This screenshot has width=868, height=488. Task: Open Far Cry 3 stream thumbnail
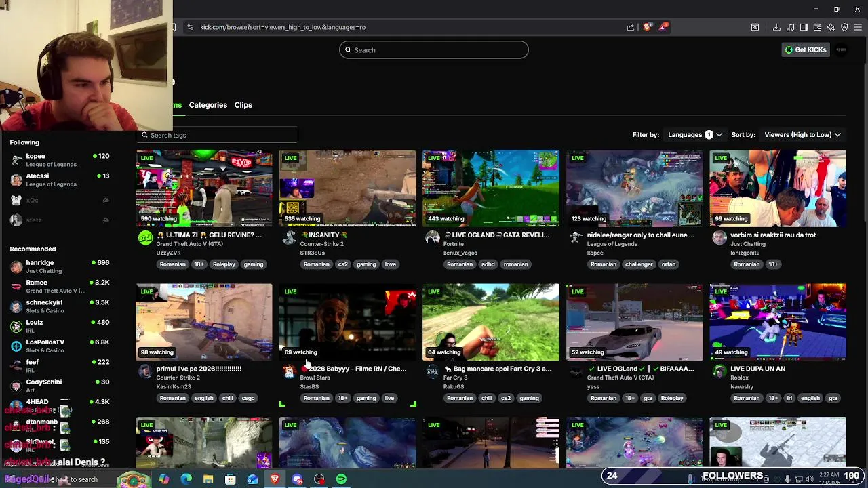click(x=491, y=322)
